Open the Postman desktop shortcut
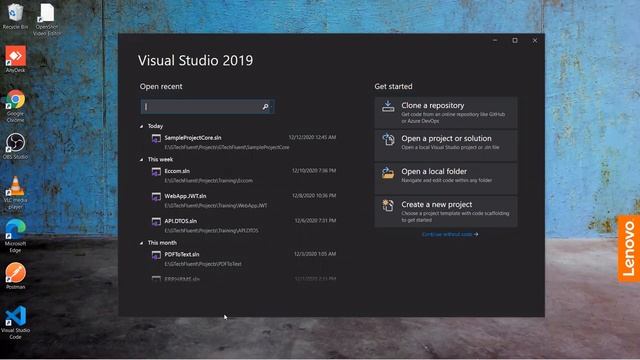 (x=16, y=276)
